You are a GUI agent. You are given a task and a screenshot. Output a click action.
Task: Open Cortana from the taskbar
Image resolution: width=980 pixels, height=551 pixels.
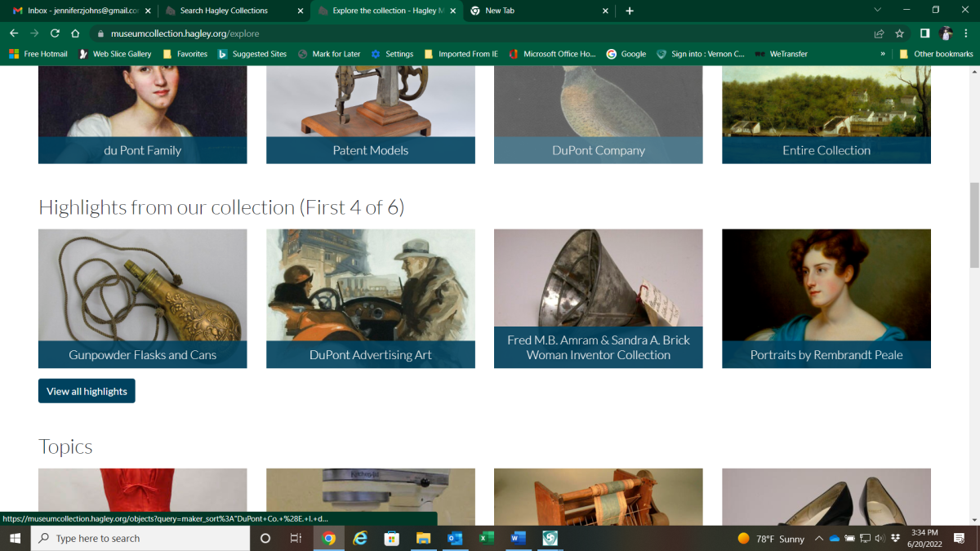tap(265, 538)
